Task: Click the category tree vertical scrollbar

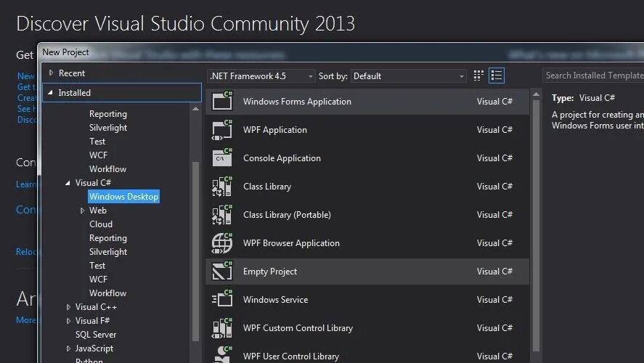Action: click(195, 251)
